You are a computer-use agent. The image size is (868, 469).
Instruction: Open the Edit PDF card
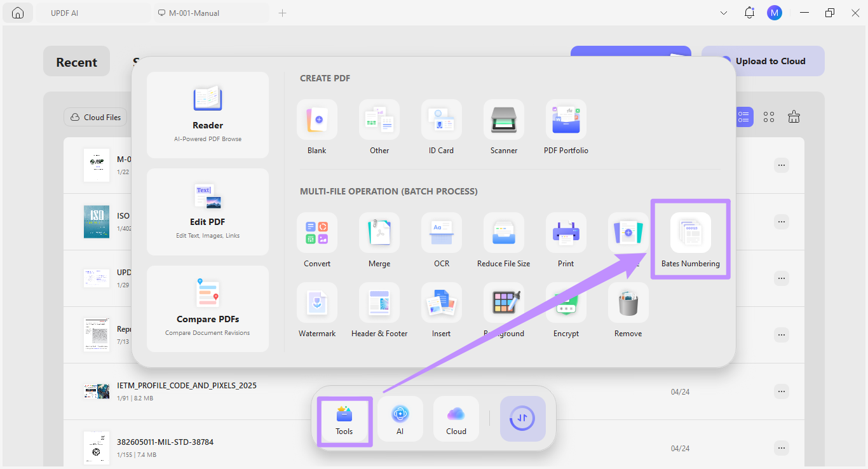point(208,212)
